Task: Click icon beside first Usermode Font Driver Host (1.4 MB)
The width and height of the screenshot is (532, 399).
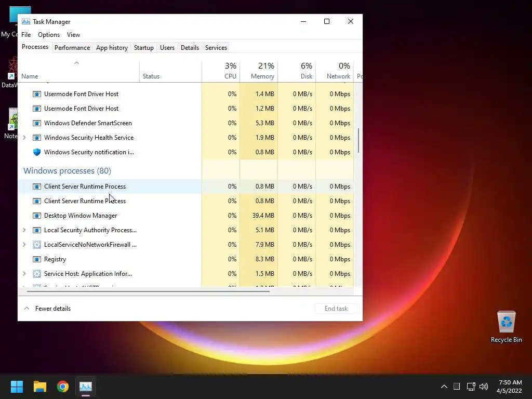Action: tap(37, 94)
